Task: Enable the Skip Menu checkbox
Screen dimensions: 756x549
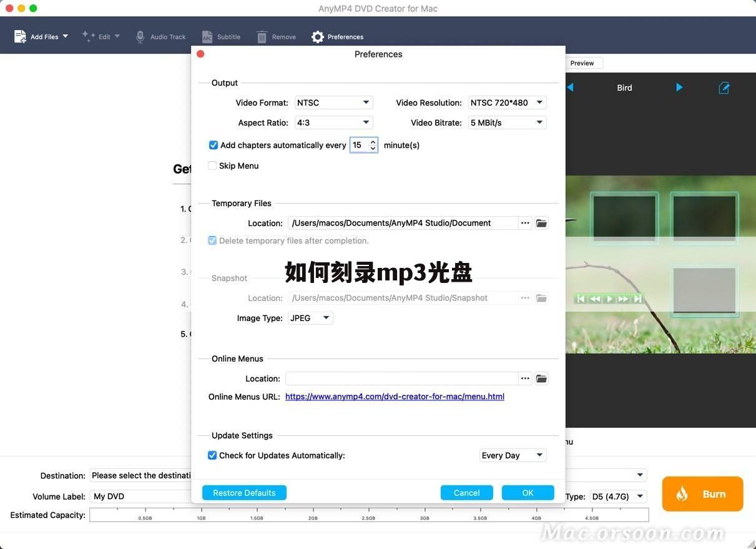Action: [212, 166]
